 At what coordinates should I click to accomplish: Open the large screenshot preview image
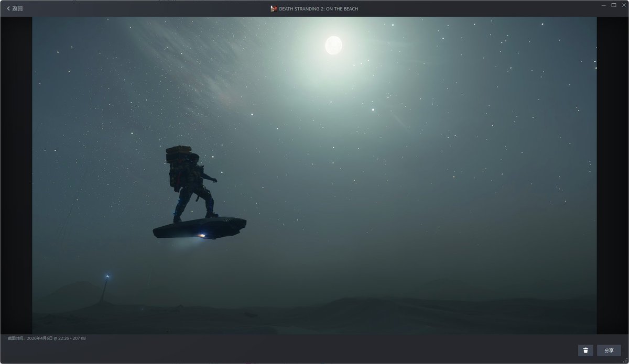(314, 175)
